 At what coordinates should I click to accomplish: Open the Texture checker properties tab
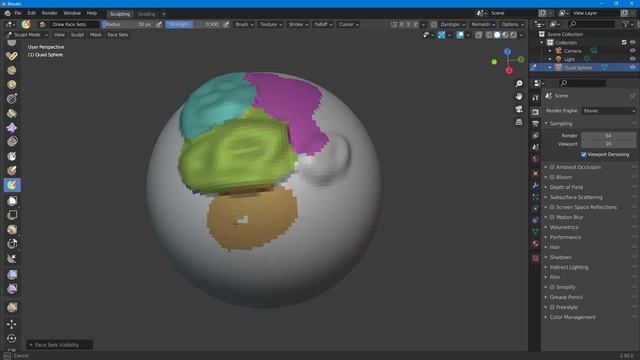536,258
